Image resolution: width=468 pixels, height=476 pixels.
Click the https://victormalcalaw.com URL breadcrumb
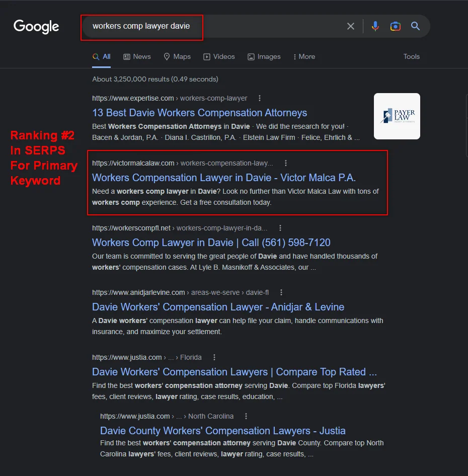(x=183, y=164)
